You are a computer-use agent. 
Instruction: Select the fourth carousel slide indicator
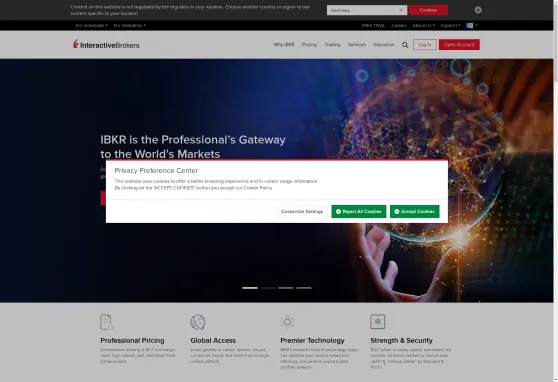(x=304, y=288)
